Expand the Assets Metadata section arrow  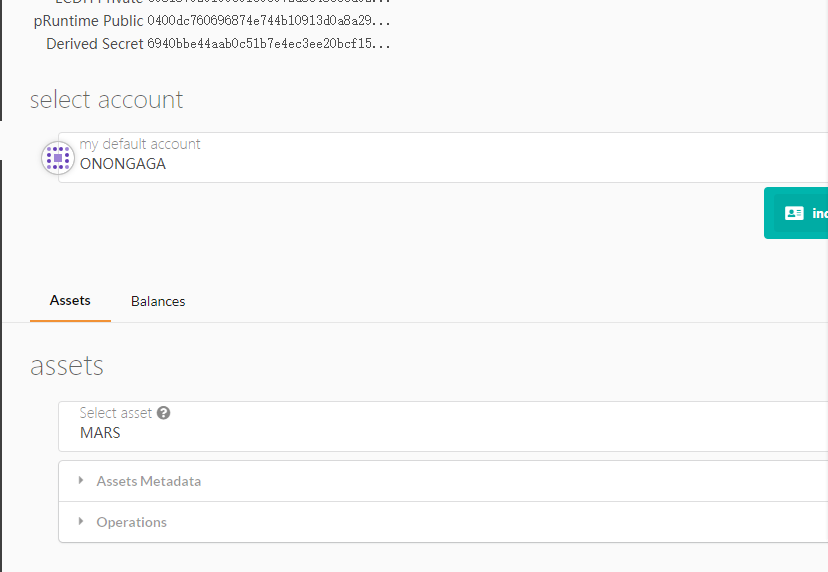click(x=81, y=481)
